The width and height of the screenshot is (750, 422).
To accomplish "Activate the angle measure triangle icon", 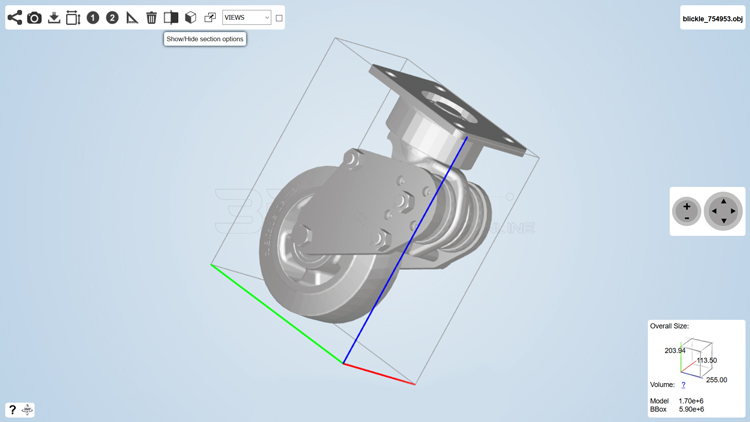I will pyautogui.click(x=132, y=18).
